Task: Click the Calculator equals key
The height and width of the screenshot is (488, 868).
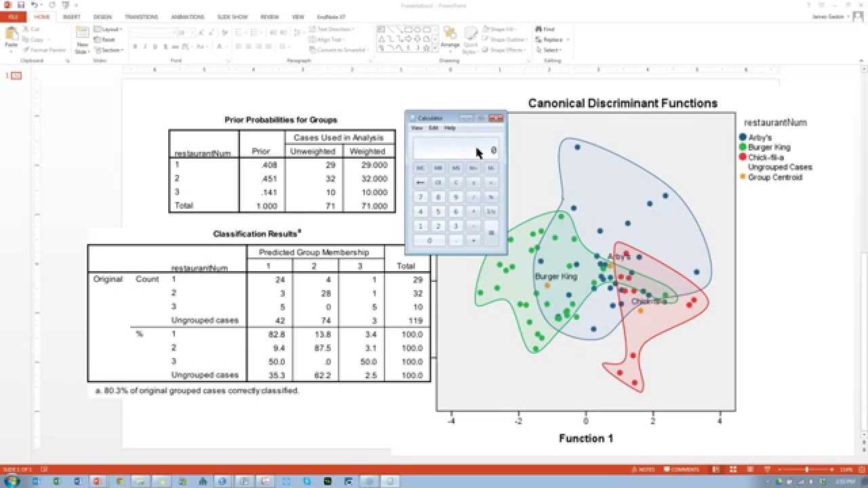Action: tap(491, 233)
